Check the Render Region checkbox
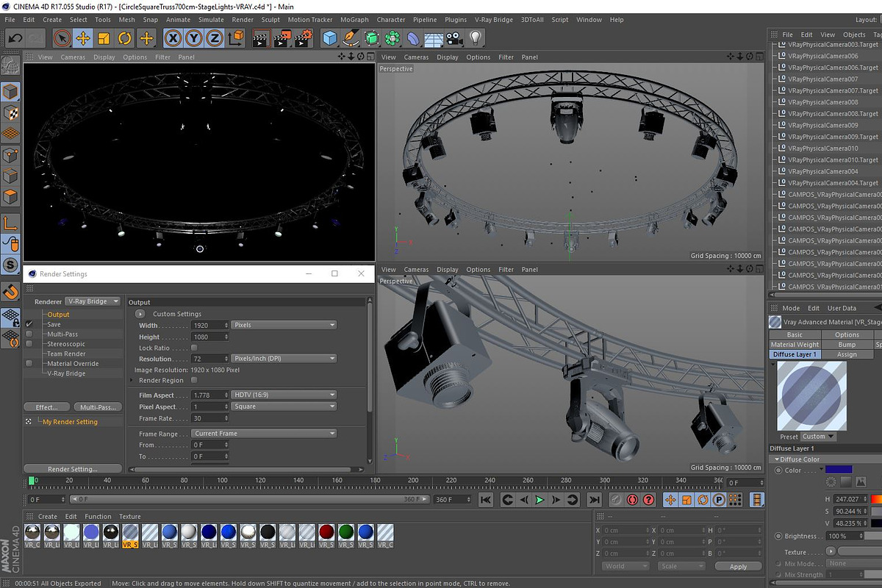 tap(194, 380)
